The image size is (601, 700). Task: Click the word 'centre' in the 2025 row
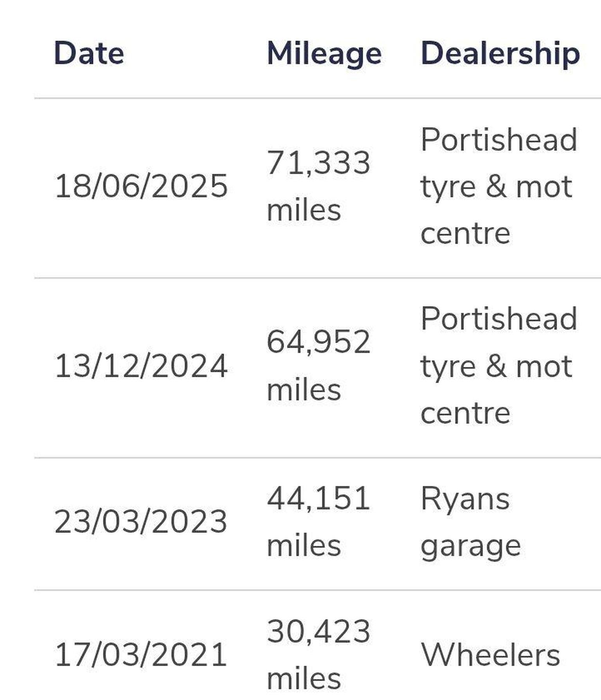coord(465,234)
